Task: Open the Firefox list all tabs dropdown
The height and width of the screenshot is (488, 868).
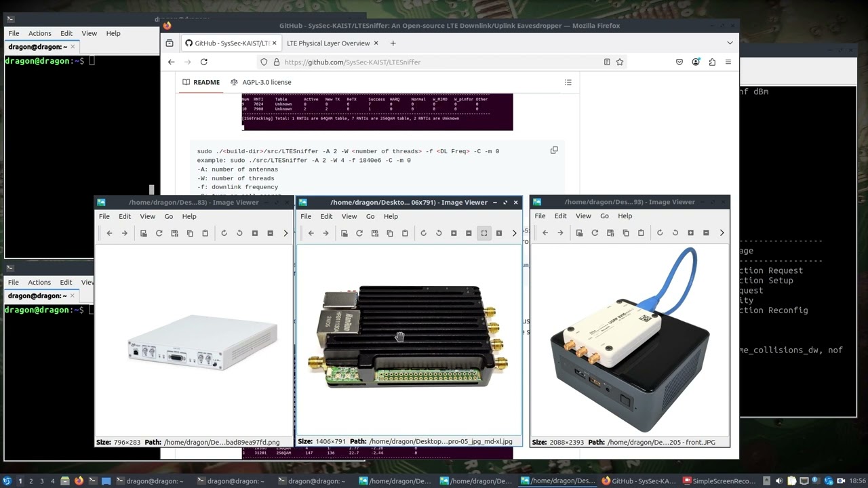Action: click(x=730, y=43)
